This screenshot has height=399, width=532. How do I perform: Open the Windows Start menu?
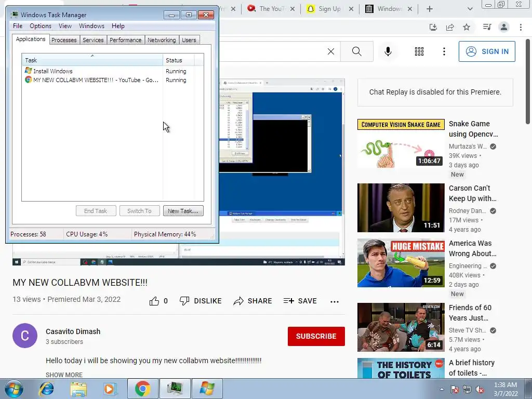tap(14, 389)
